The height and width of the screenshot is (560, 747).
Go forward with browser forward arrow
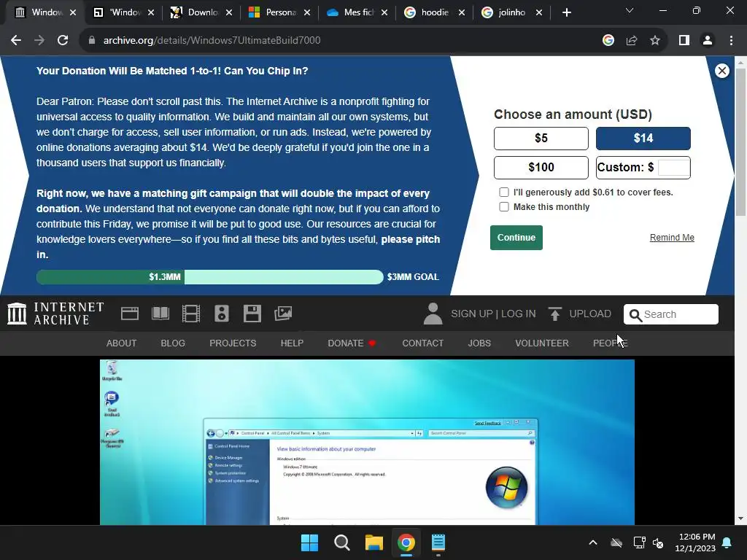click(x=39, y=41)
